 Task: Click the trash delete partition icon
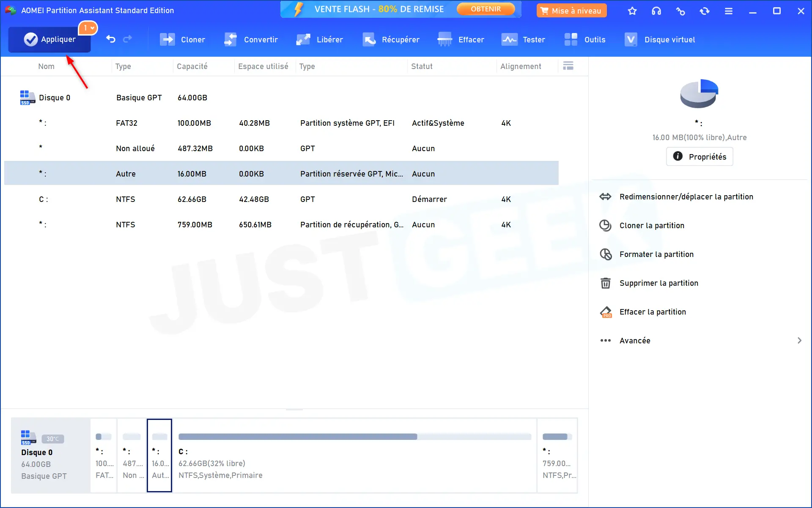point(606,283)
